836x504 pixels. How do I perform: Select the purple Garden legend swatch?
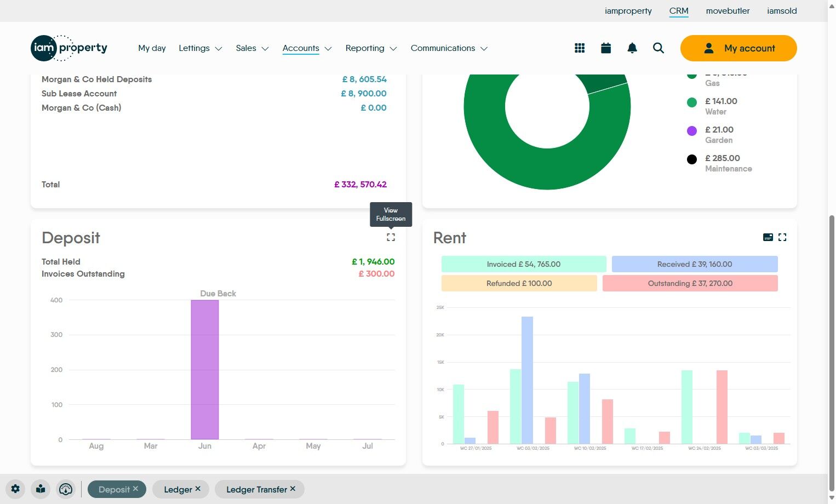(x=692, y=131)
